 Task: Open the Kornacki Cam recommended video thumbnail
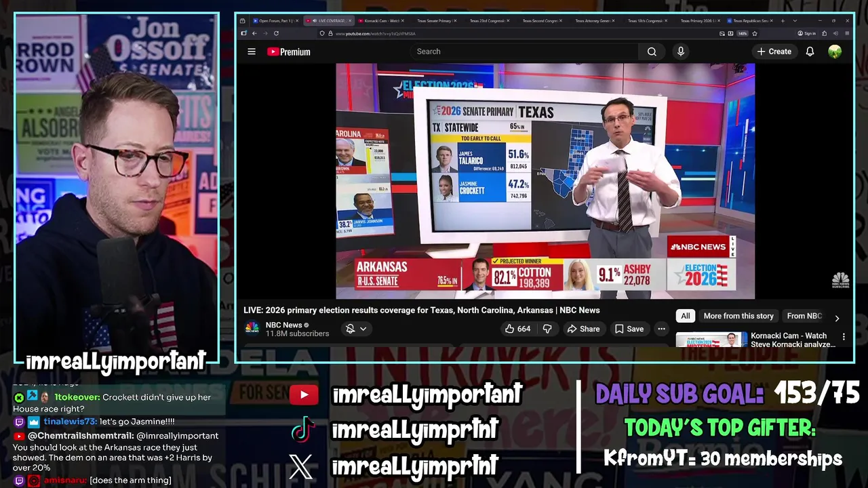pyautogui.click(x=711, y=340)
